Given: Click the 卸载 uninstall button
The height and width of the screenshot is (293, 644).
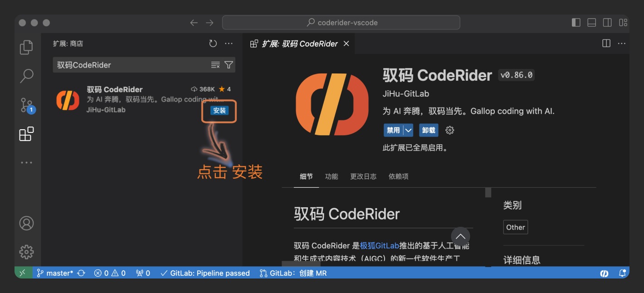Looking at the screenshot, I should [x=429, y=130].
